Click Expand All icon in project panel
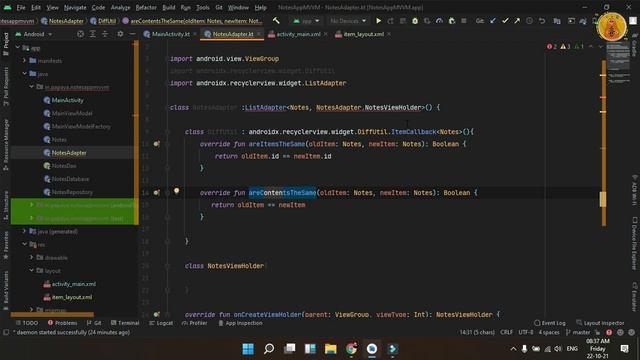Screen dimensions: 640x360 point(93,34)
